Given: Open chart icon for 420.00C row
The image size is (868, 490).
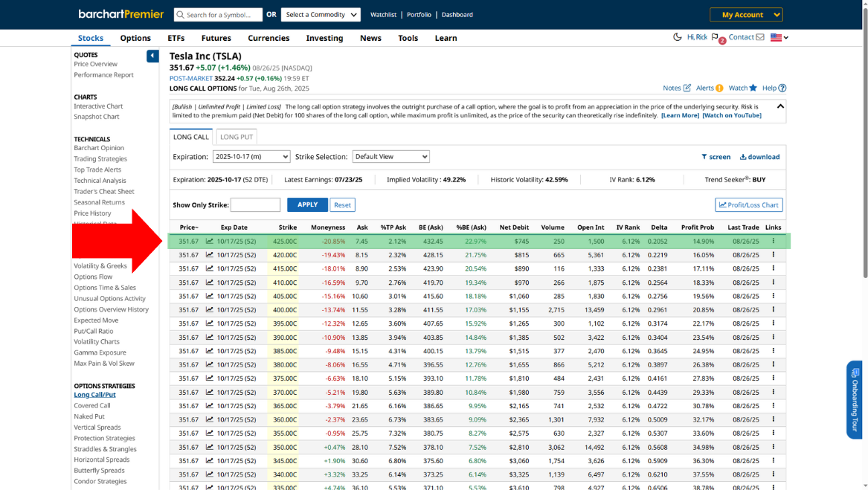Looking at the screenshot, I should (210, 255).
